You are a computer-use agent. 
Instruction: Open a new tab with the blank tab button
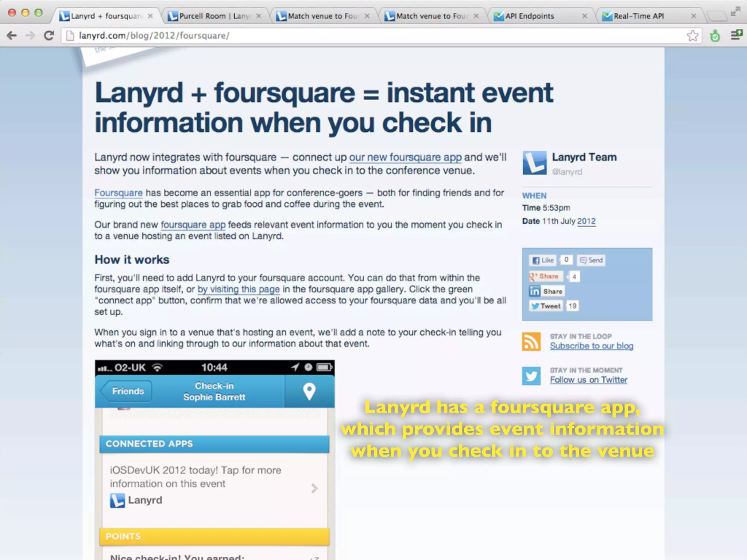(716, 16)
